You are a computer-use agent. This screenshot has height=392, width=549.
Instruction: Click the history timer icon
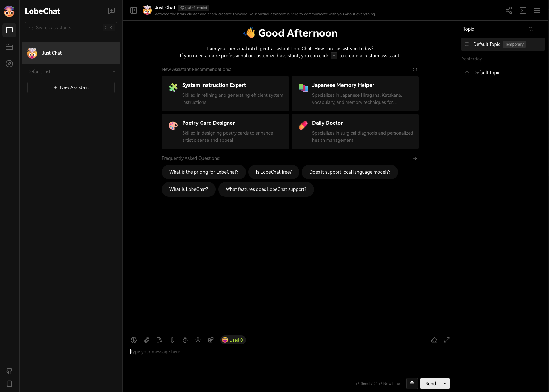[x=185, y=340]
